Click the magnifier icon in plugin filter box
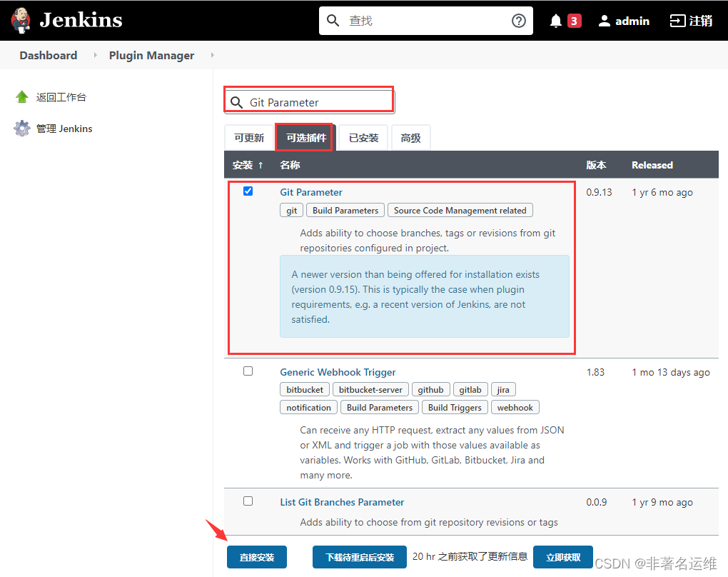Viewport: 728px width, 577px height. click(x=237, y=102)
